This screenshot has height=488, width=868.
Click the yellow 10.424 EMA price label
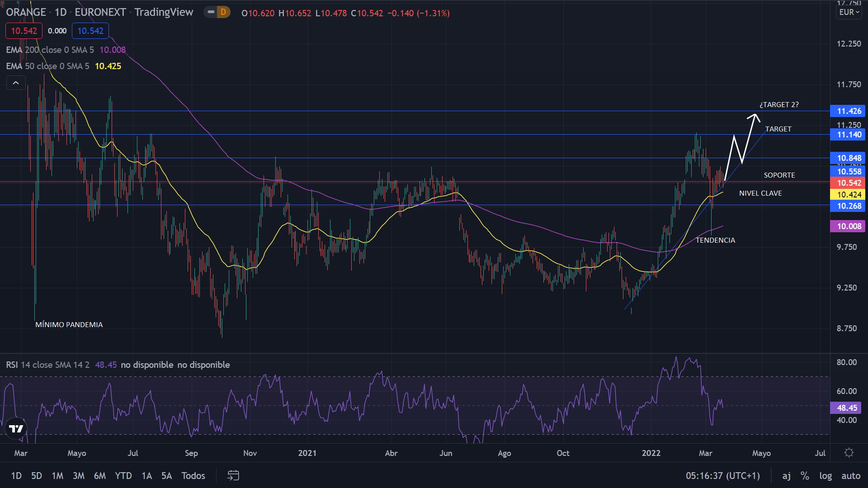pyautogui.click(x=848, y=195)
